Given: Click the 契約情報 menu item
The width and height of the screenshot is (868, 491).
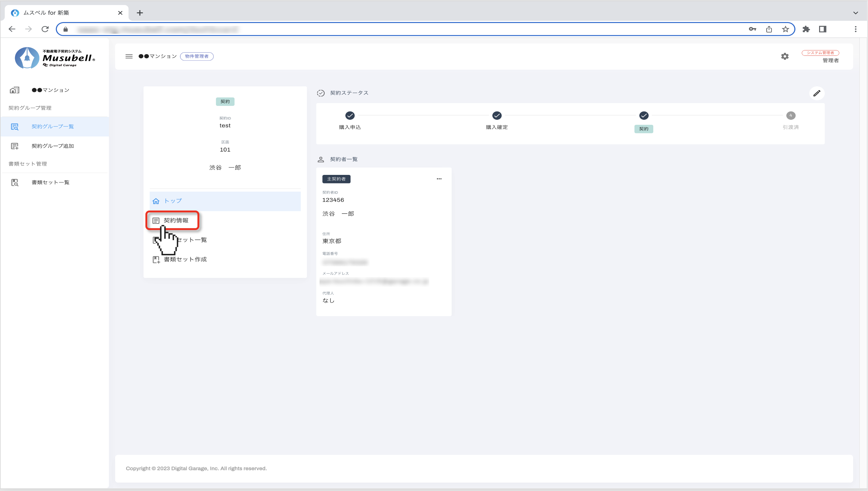Looking at the screenshot, I should click(x=176, y=220).
